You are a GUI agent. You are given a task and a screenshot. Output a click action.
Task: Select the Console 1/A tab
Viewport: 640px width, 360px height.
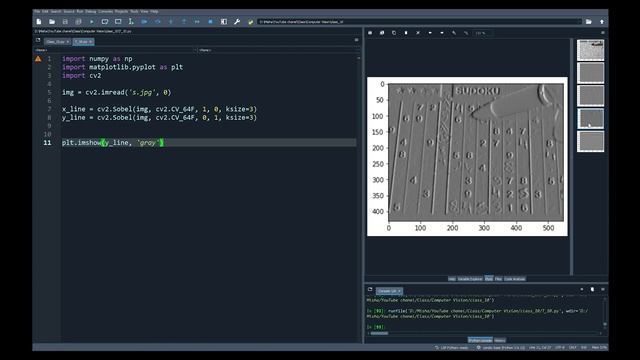[x=389, y=291]
